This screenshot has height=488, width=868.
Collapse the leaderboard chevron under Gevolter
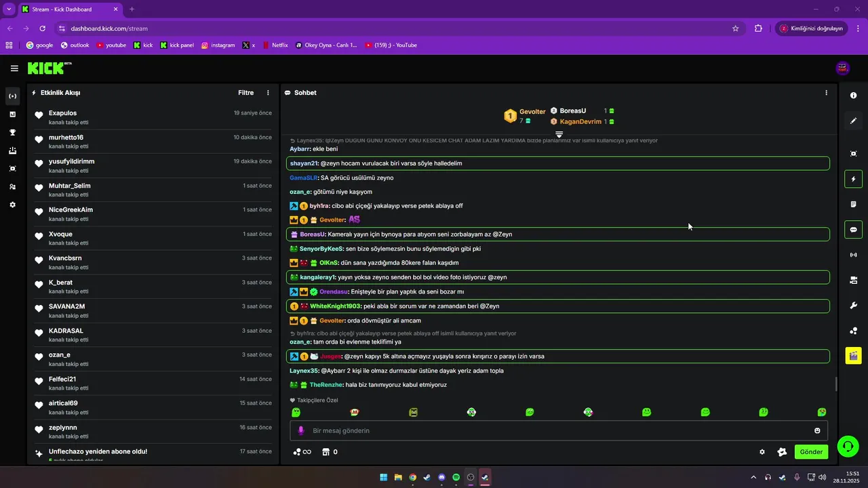(559, 134)
